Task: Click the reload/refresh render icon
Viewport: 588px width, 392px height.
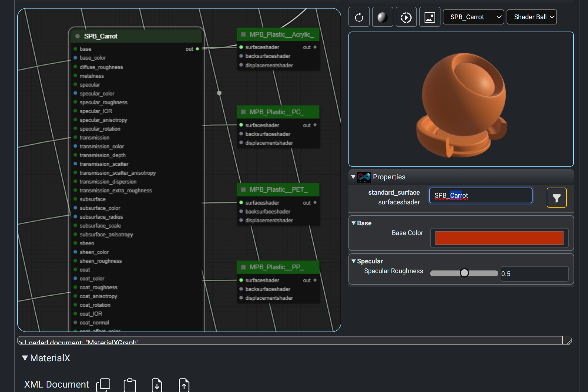Action: pyautogui.click(x=359, y=17)
